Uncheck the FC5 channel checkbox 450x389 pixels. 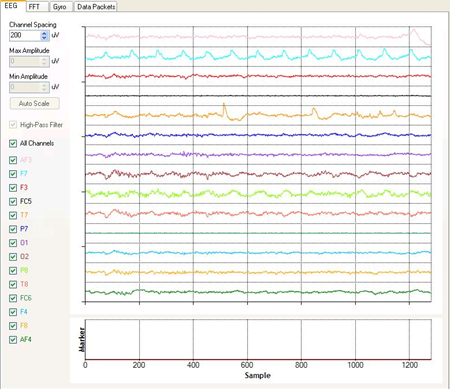pos(13,201)
